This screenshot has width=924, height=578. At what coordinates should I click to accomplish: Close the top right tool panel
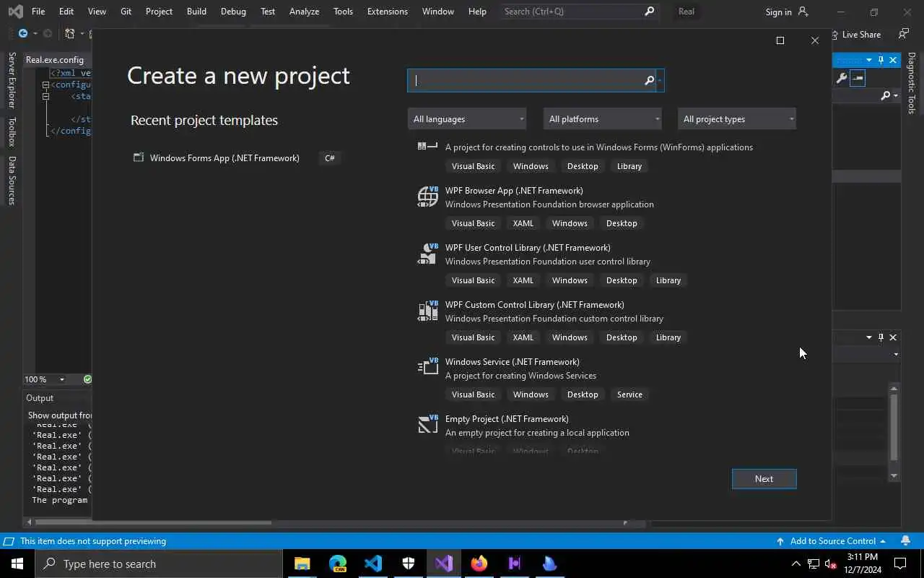coord(893,60)
